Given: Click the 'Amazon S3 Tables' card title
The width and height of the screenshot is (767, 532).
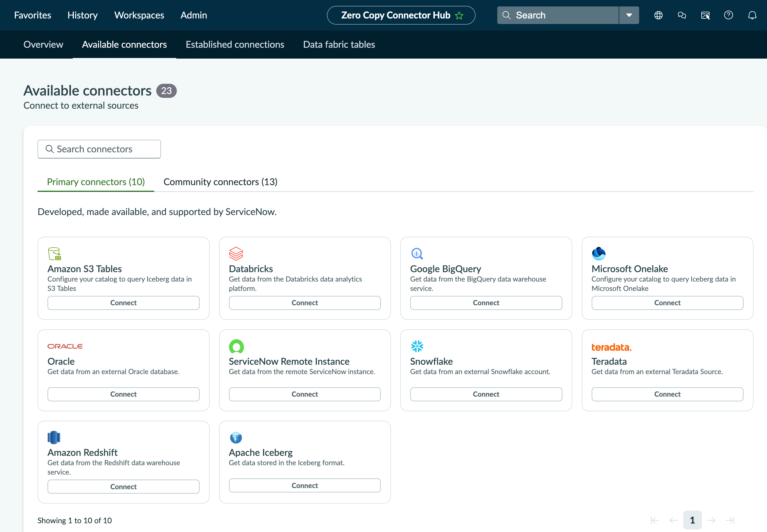Looking at the screenshot, I should click(84, 269).
